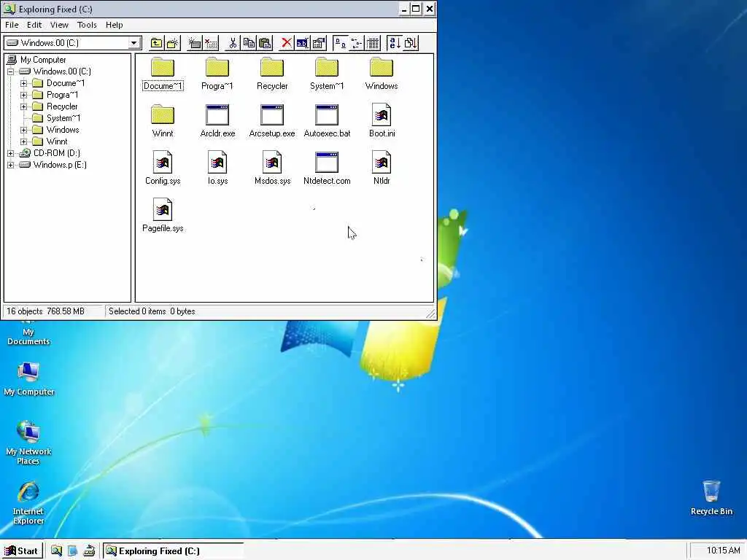Screen dimensions: 747x560
Task: Expand the Docume~1 tree node
Action: (23, 83)
